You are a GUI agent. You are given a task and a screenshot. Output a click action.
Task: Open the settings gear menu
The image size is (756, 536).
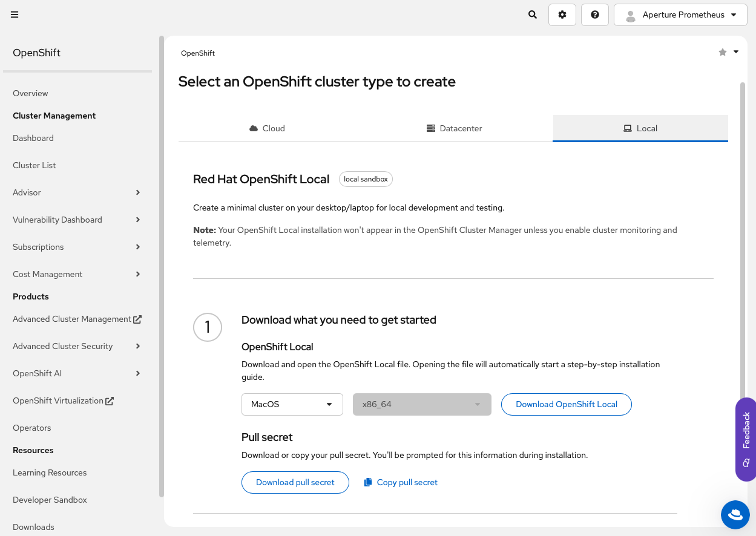click(562, 15)
